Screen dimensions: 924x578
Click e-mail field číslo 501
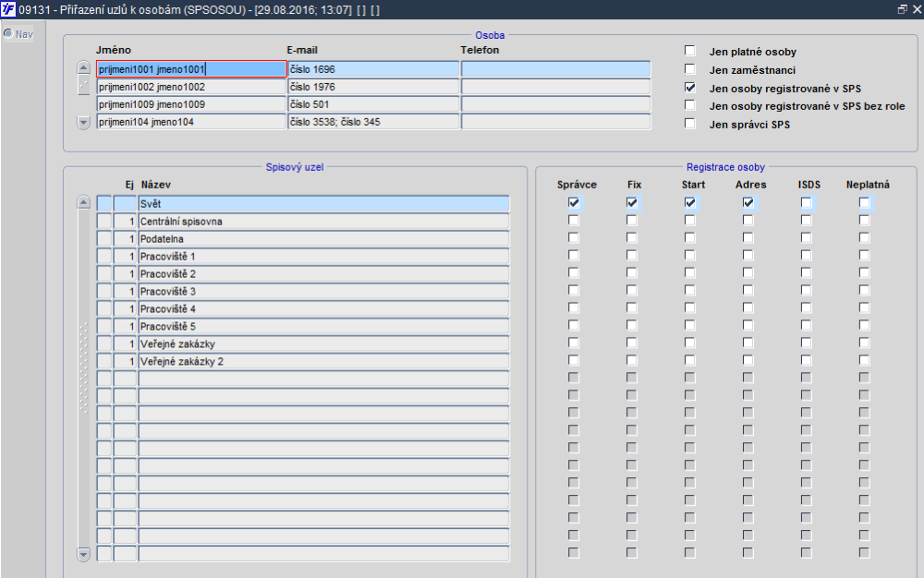coord(373,104)
